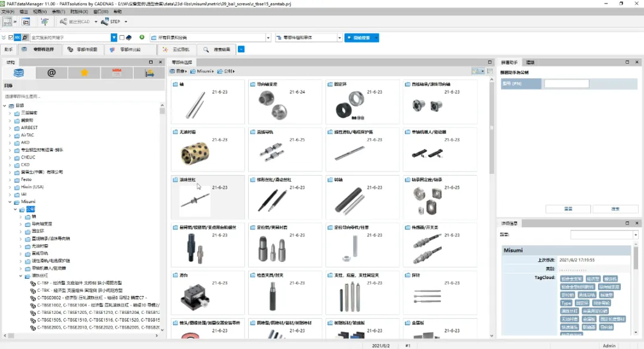Switch to the Part View tab
This screenshot has height=349, width=644.
tap(82, 49)
